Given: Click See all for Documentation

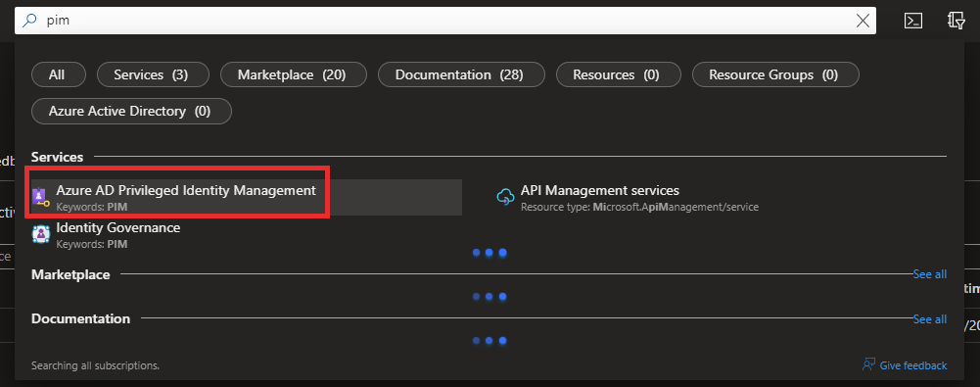Looking at the screenshot, I should (929, 318).
